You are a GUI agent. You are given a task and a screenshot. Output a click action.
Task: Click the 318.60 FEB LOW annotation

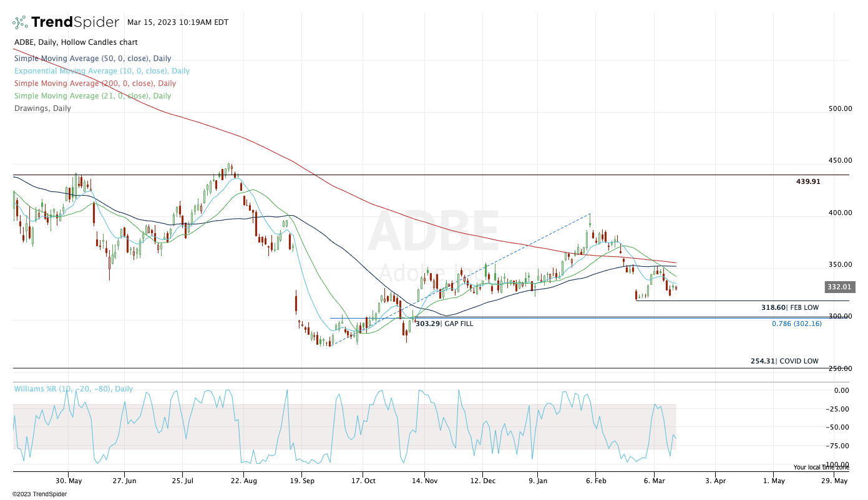pyautogui.click(x=789, y=307)
